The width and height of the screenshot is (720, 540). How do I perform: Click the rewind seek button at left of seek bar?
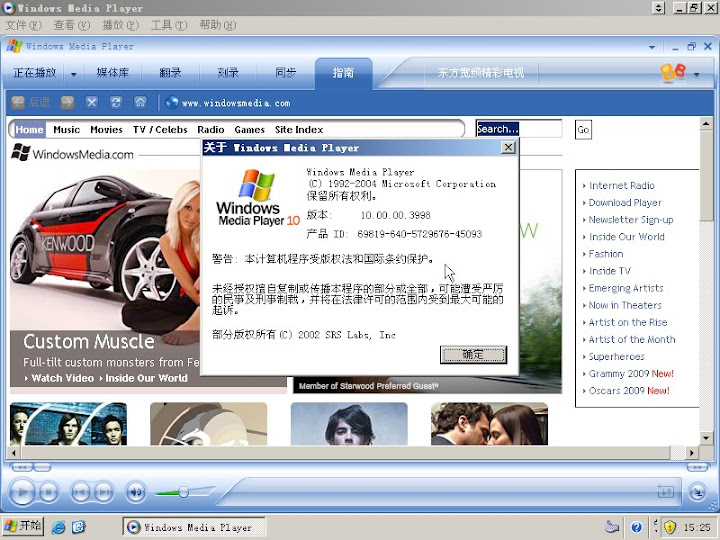pos(22,467)
